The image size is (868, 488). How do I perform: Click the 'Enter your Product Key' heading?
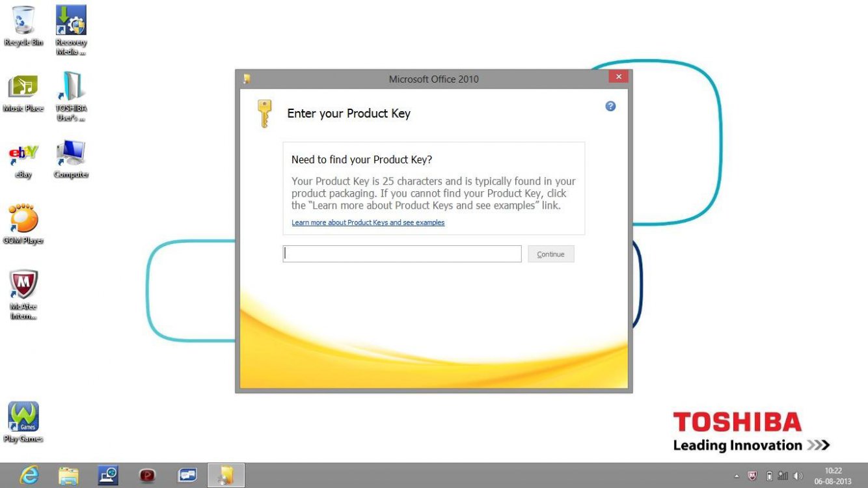click(x=349, y=113)
